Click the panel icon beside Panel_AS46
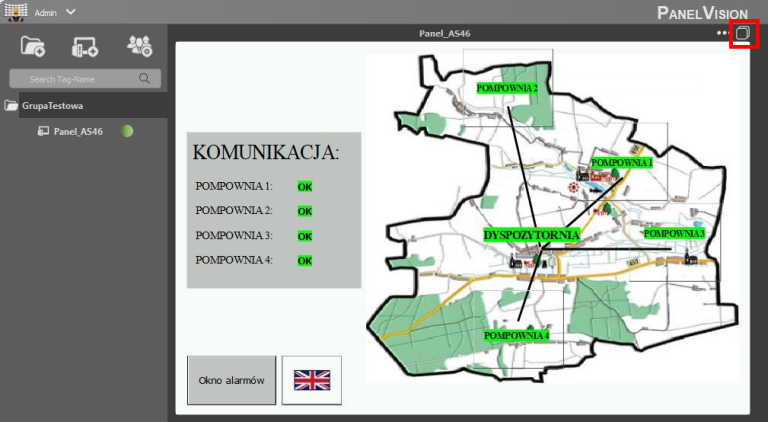The height and width of the screenshot is (422, 768). point(44,131)
